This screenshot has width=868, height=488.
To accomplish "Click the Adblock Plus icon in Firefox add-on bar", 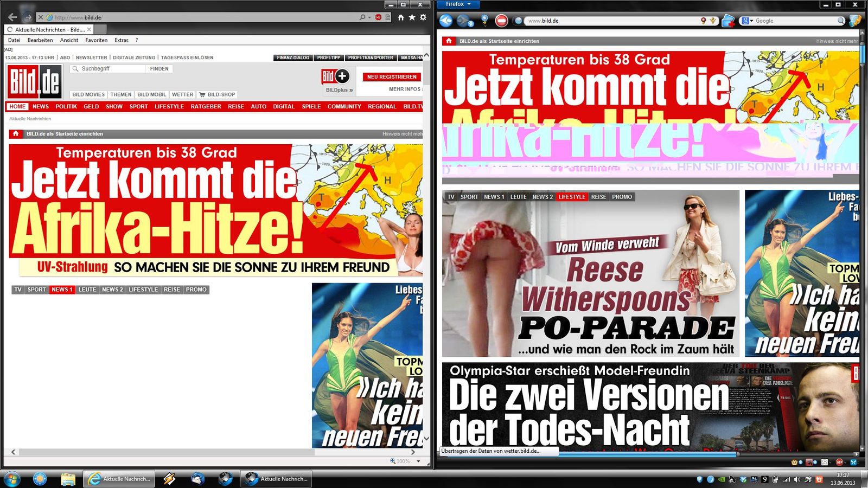I will point(839,462).
